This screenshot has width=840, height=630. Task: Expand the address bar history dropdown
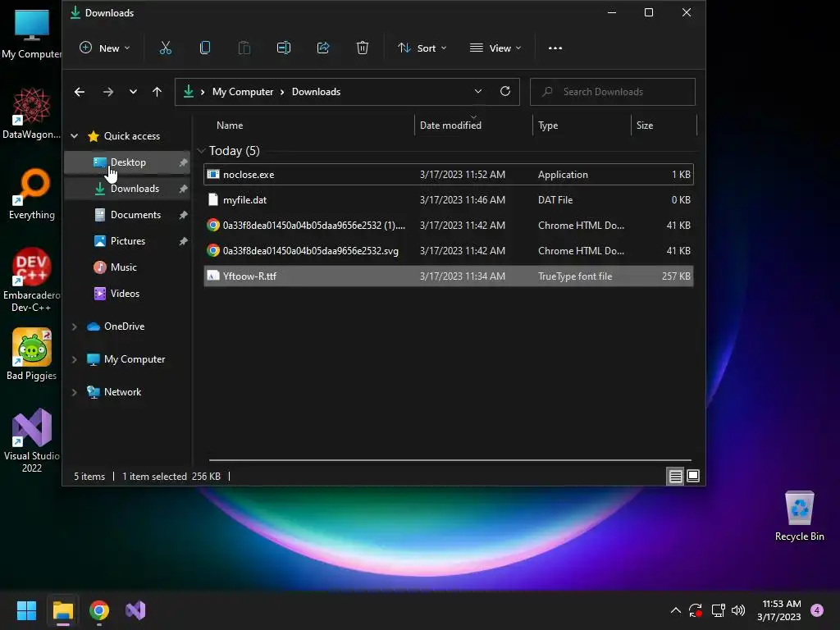pyautogui.click(x=478, y=91)
